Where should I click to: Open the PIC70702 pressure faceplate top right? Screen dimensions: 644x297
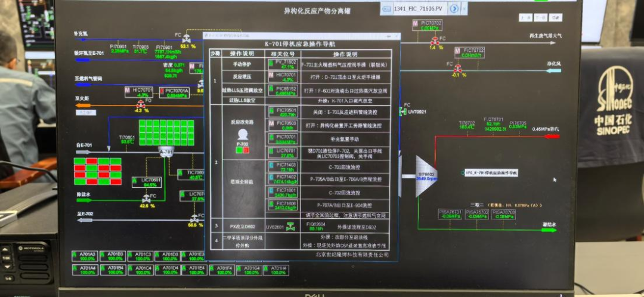click(428, 26)
